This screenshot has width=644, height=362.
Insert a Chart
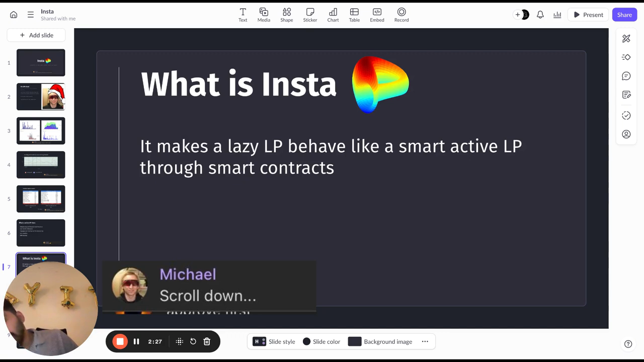point(333,15)
